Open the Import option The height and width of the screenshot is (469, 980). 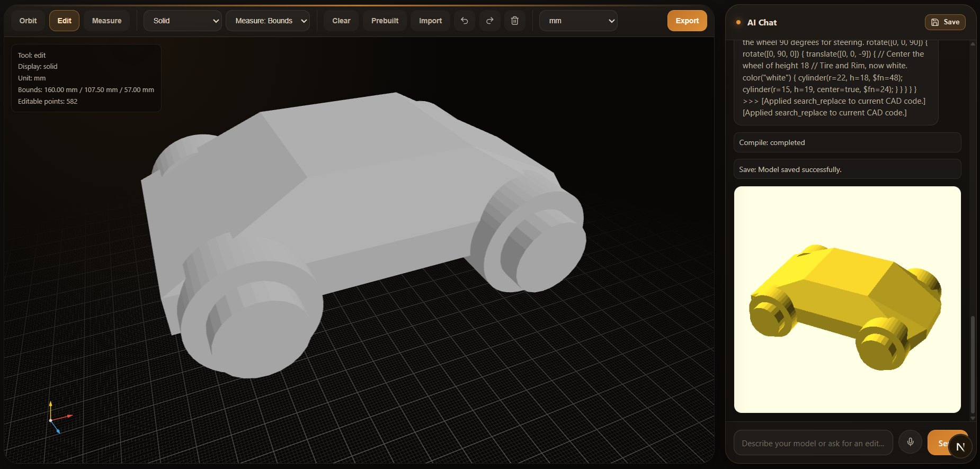click(430, 21)
